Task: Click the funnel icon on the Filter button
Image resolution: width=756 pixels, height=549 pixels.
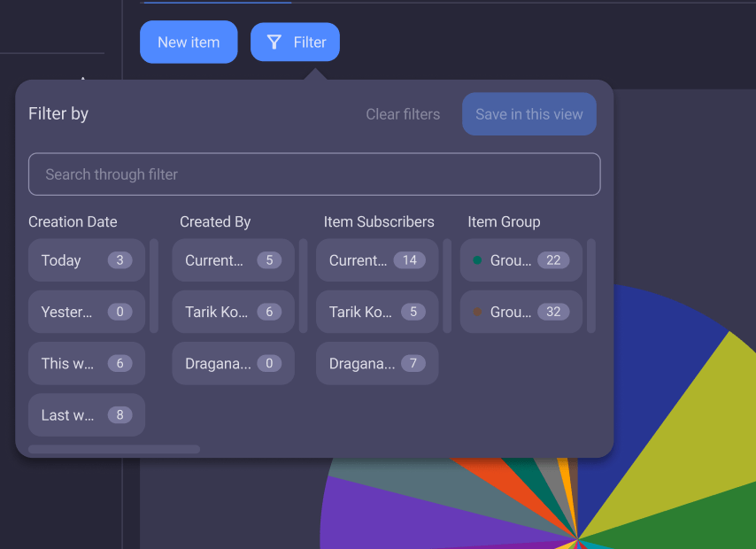Action: click(x=272, y=42)
